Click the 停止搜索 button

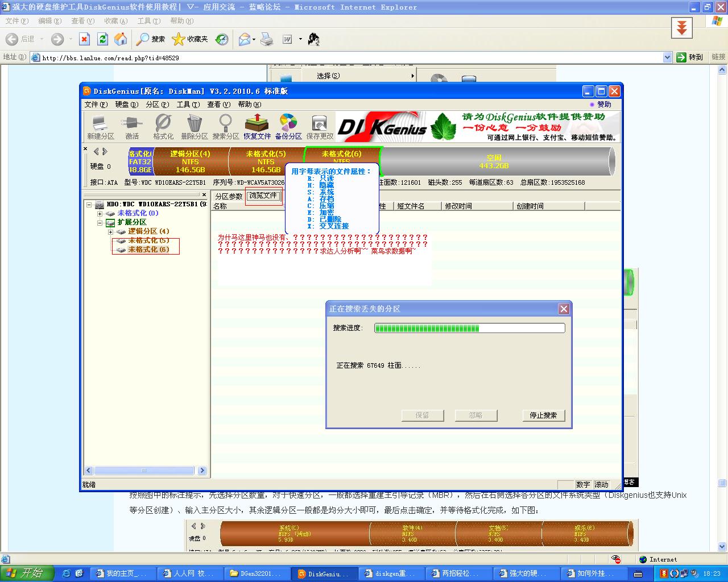click(x=543, y=415)
